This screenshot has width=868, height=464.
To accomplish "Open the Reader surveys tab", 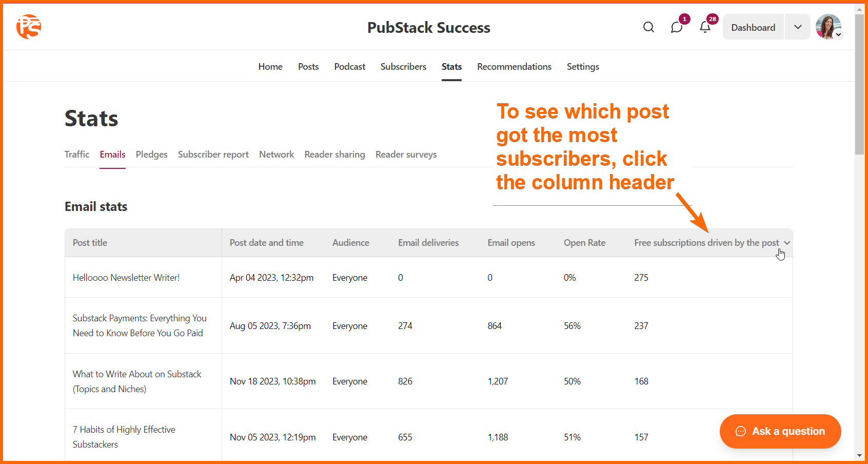I will tap(406, 154).
